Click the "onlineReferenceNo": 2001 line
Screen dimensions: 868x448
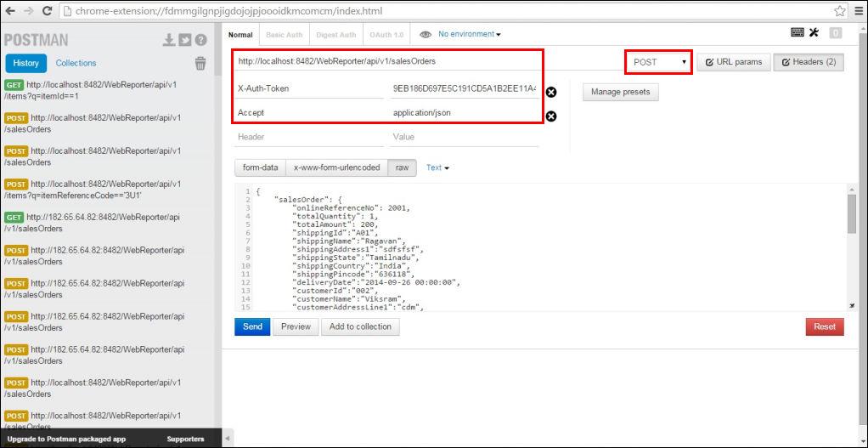coord(351,207)
